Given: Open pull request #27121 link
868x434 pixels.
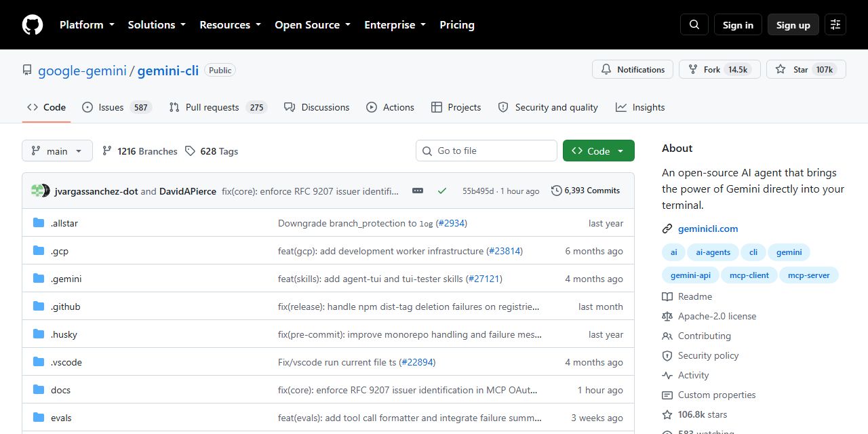Looking at the screenshot, I should (484, 279).
